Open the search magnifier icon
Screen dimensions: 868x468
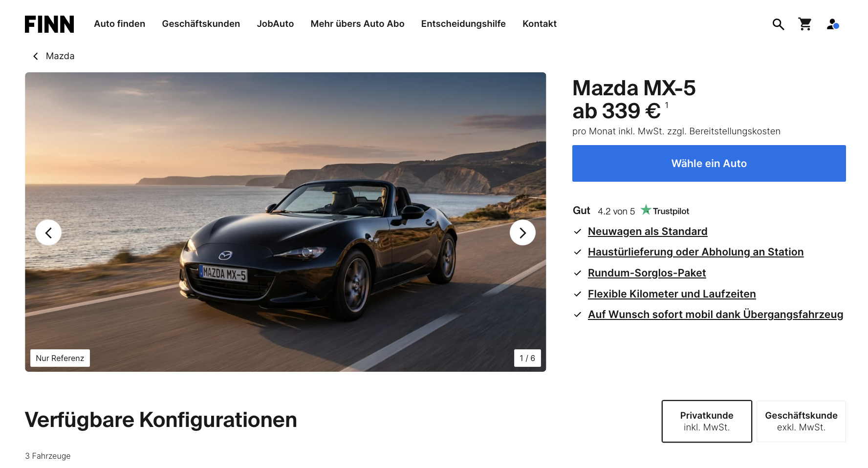[x=778, y=24]
